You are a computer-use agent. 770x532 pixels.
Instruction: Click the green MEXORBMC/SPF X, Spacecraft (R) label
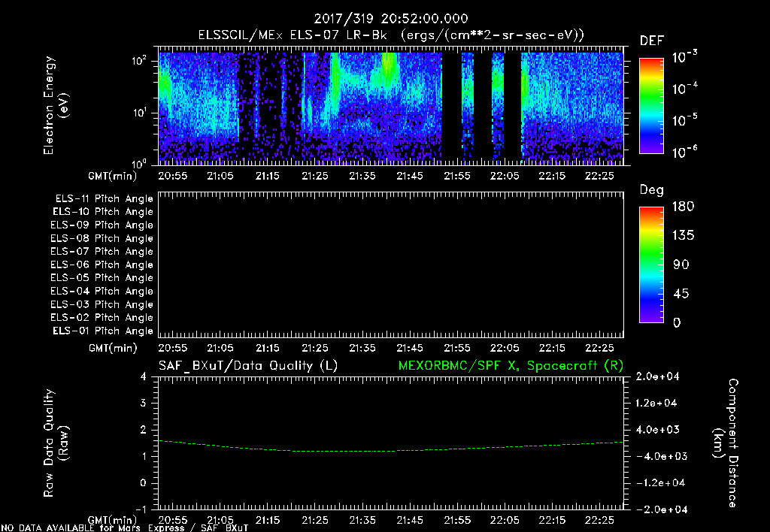pyautogui.click(x=511, y=366)
